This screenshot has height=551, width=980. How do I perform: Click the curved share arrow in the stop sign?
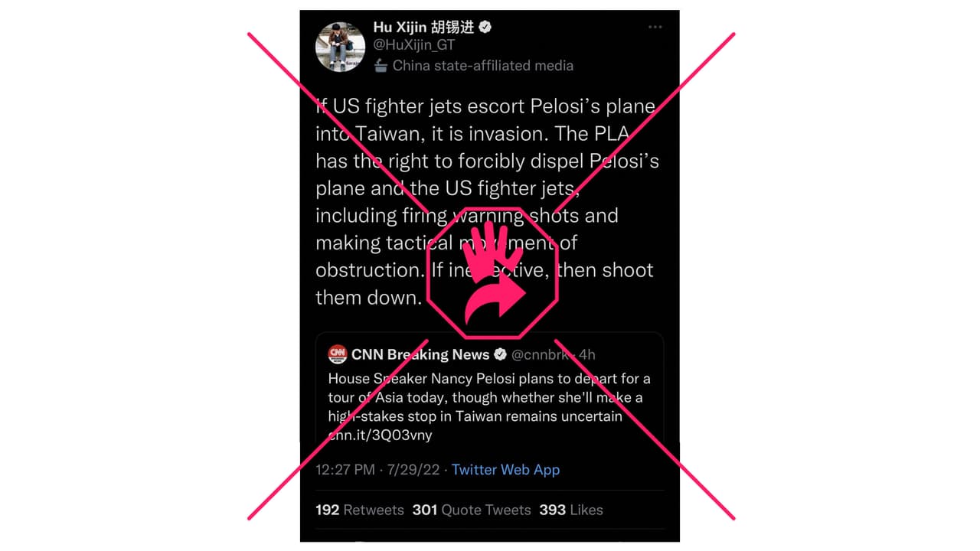coord(495,299)
